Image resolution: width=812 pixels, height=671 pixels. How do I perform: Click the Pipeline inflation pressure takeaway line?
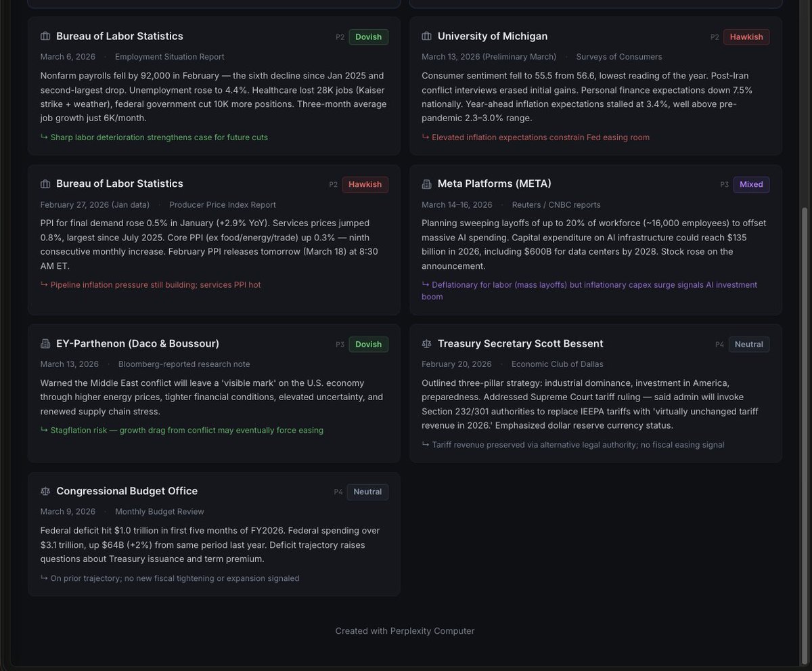(x=150, y=285)
